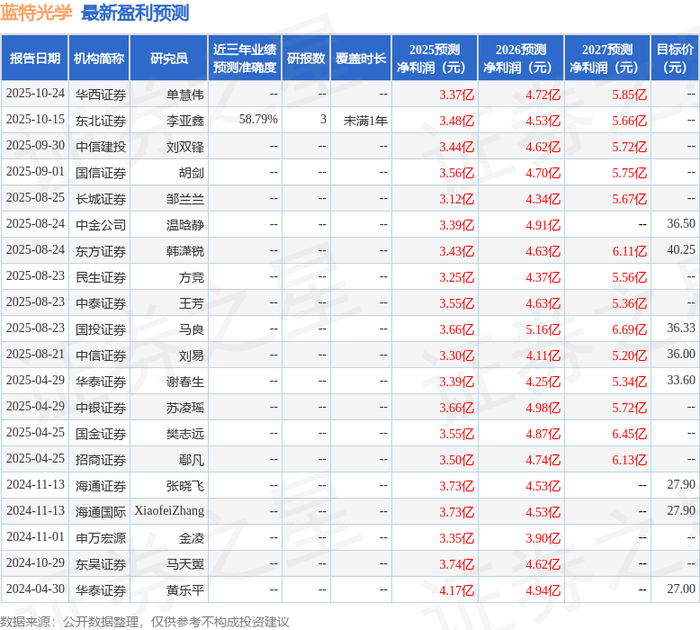Select researcher 张晓飞

pos(185,486)
